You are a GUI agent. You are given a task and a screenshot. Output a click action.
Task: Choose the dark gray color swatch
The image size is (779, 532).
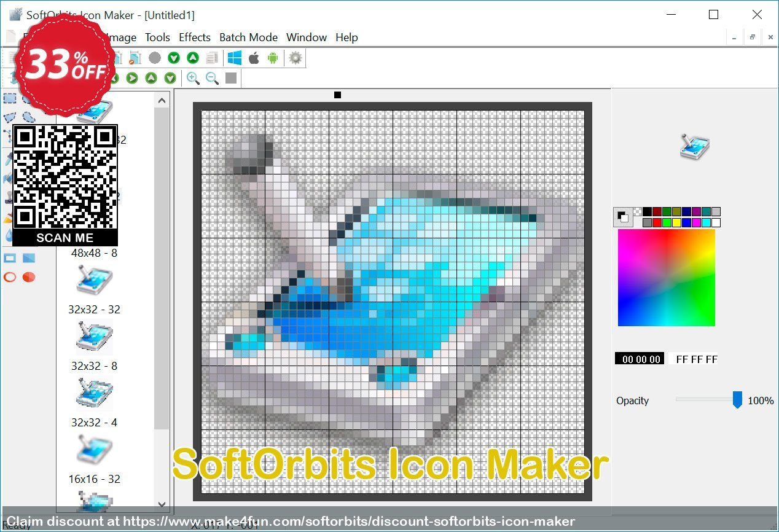[647, 222]
